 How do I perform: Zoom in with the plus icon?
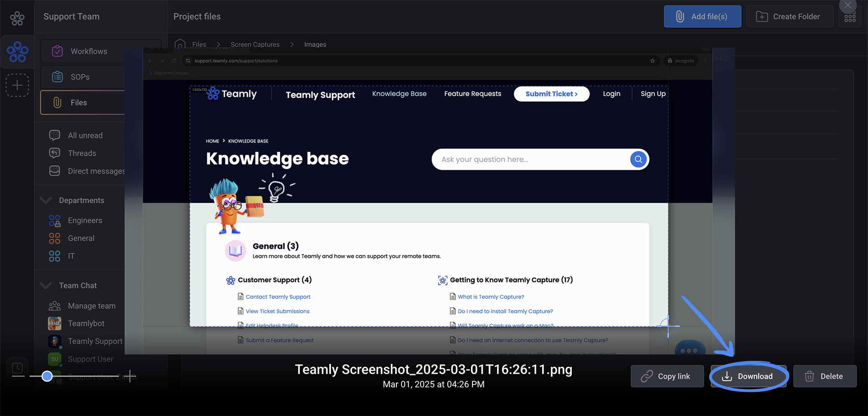click(x=130, y=376)
